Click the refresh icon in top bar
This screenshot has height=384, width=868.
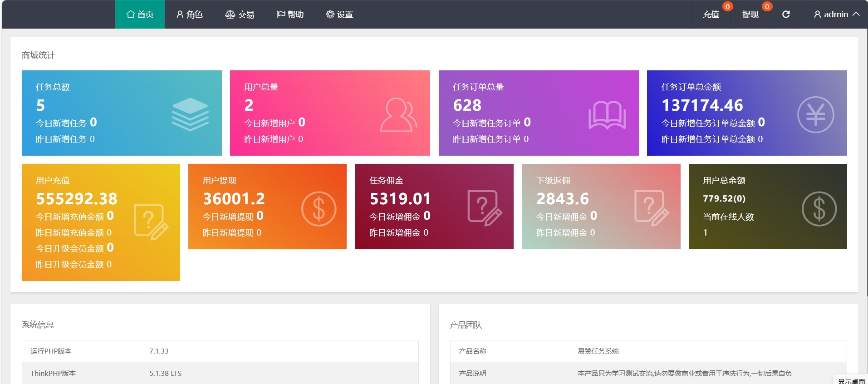[786, 15]
